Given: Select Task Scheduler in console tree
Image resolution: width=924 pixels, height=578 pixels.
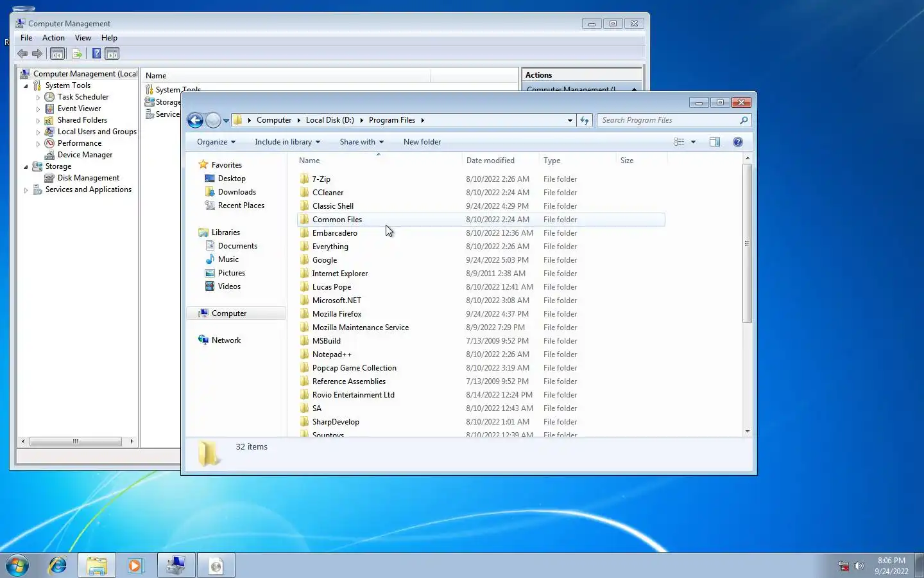Looking at the screenshot, I should click(x=83, y=97).
